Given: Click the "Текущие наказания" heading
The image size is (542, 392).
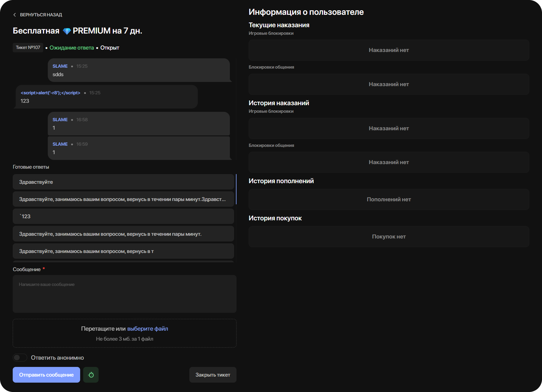Looking at the screenshot, I should (279, 25).
